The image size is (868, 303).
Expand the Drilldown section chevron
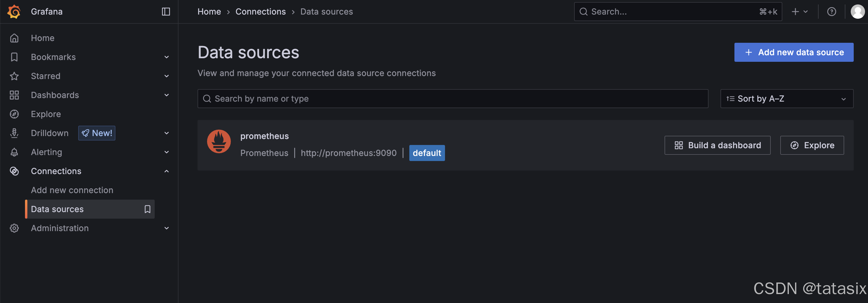pos(167,133)
